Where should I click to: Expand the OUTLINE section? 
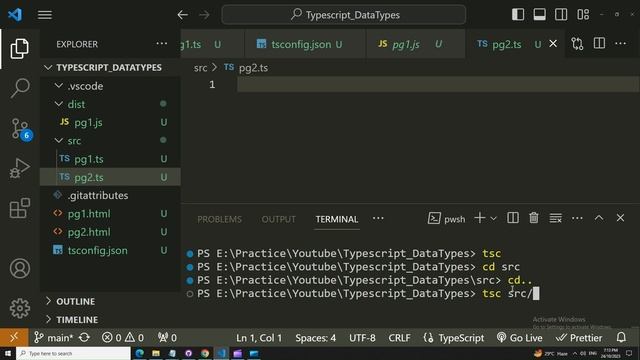[x=110, y=301]
